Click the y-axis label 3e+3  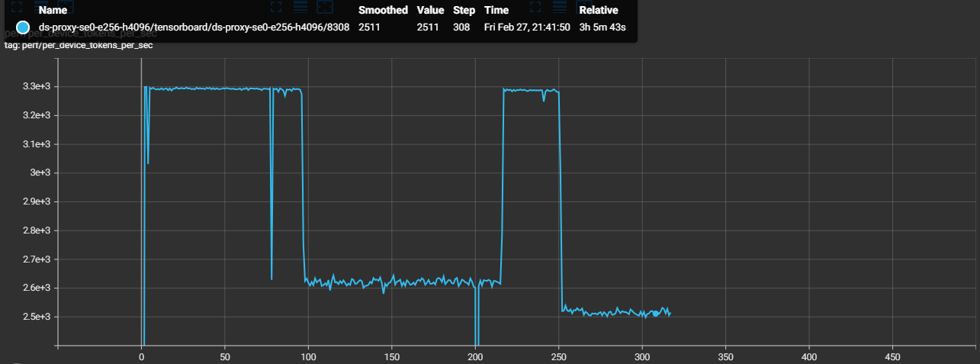click(40, 172)
